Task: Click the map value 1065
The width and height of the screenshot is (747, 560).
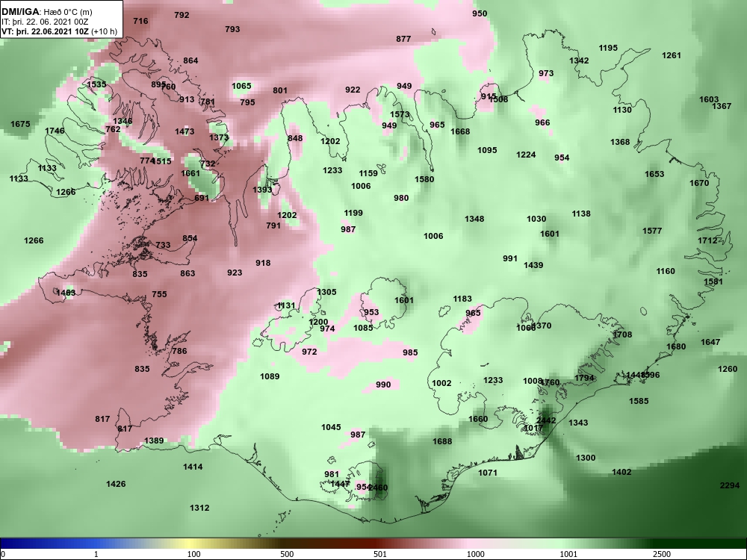Action: (x=241, y=86)
